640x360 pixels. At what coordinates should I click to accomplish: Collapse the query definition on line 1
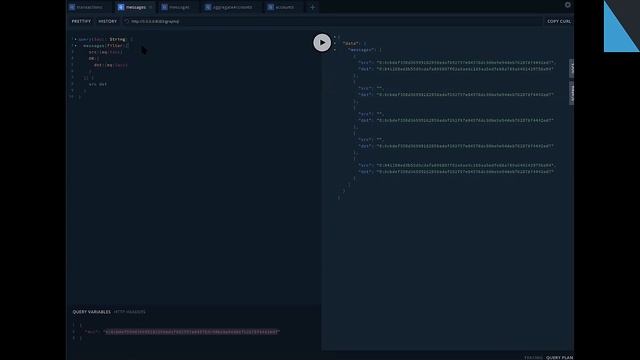75,39
